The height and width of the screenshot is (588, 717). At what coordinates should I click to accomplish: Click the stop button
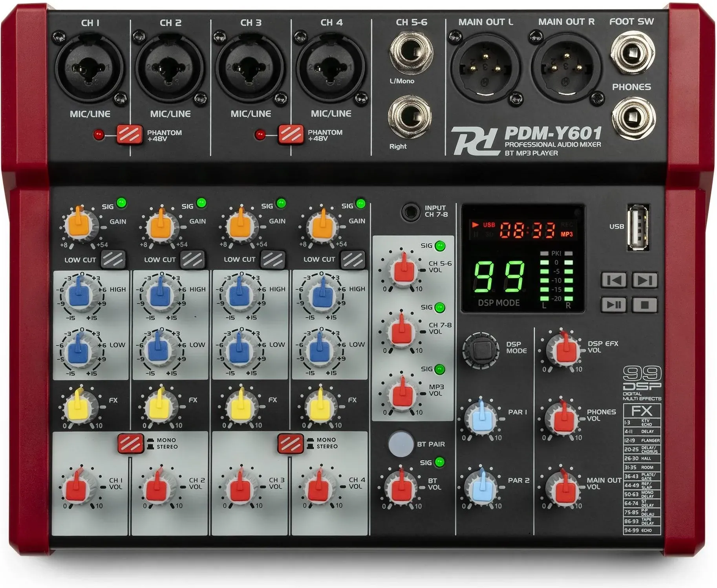645,304
